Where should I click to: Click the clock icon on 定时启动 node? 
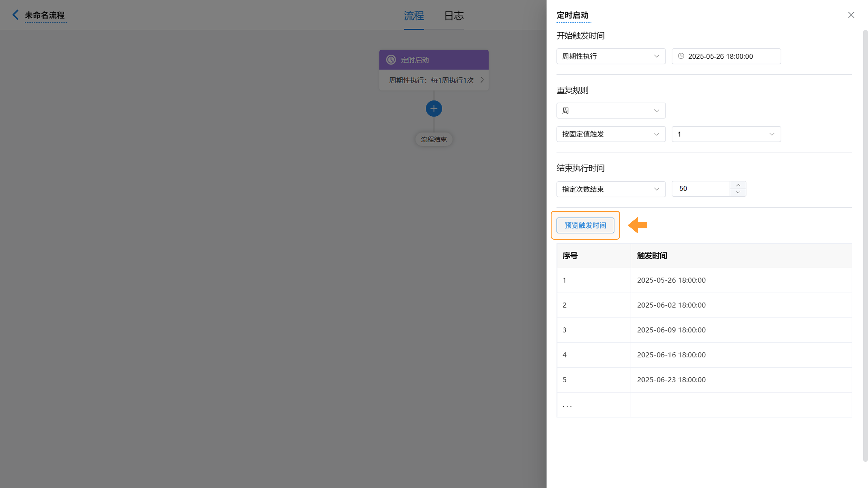tap(391, 60)
